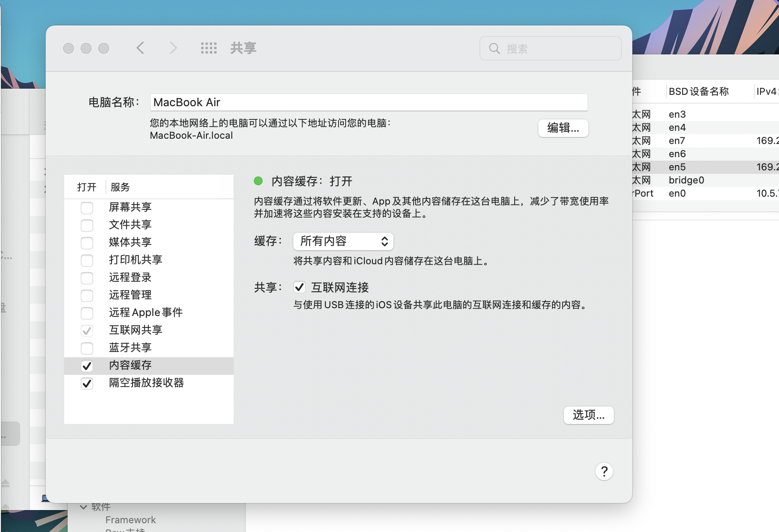Open the 缓存 所有内容 dropdown
This screenshot has width=779, height=532.
[343, 241]
